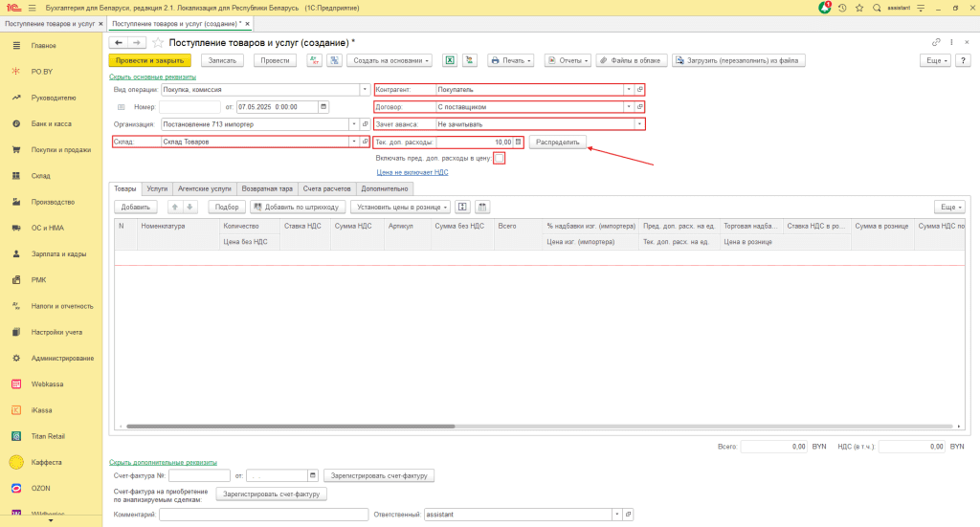
Task: Click the icon button right of Установить цены в рознице
Action: tap(462, 207)
